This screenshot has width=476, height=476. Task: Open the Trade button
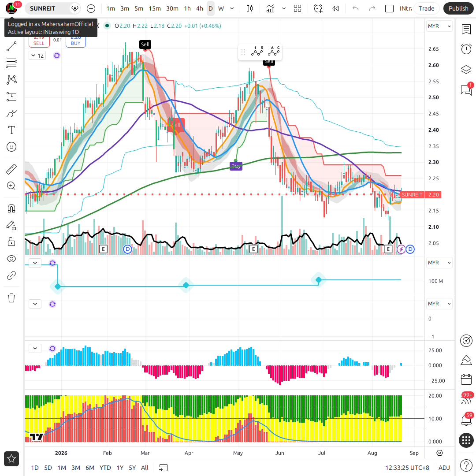[x=426, y=8]
